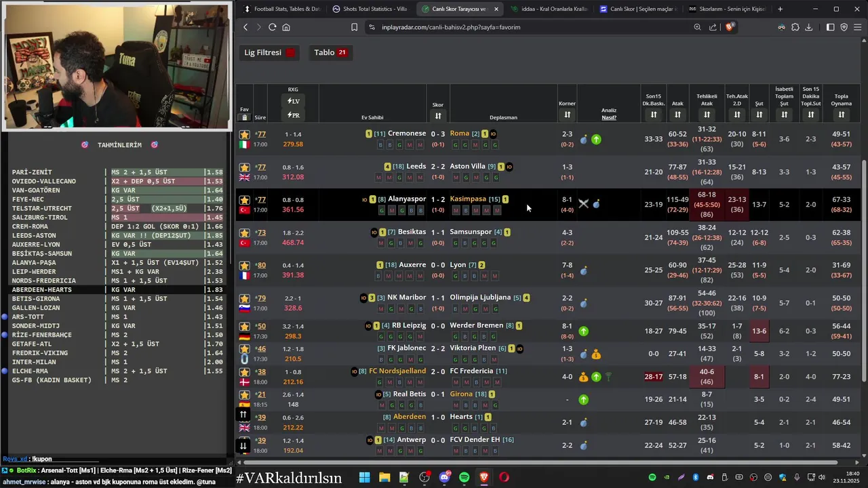Click the bomb icon in the Auxerre row

click(584, 271)
